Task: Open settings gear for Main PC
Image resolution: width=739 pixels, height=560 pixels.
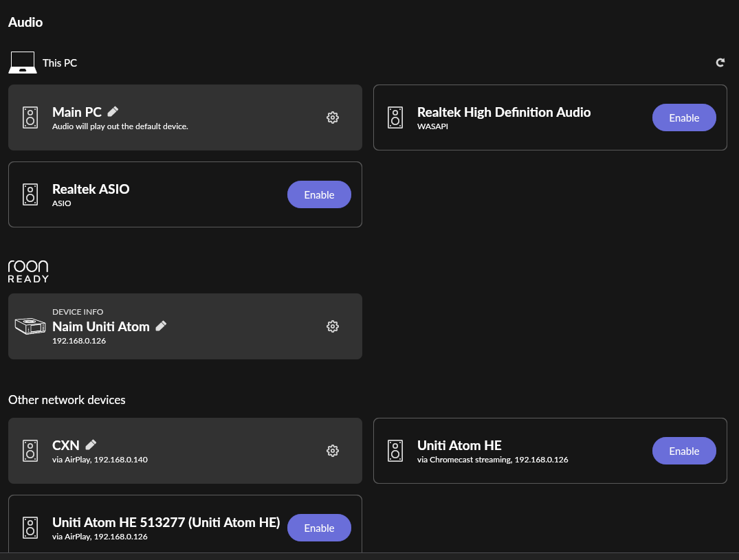Action: 333,117
